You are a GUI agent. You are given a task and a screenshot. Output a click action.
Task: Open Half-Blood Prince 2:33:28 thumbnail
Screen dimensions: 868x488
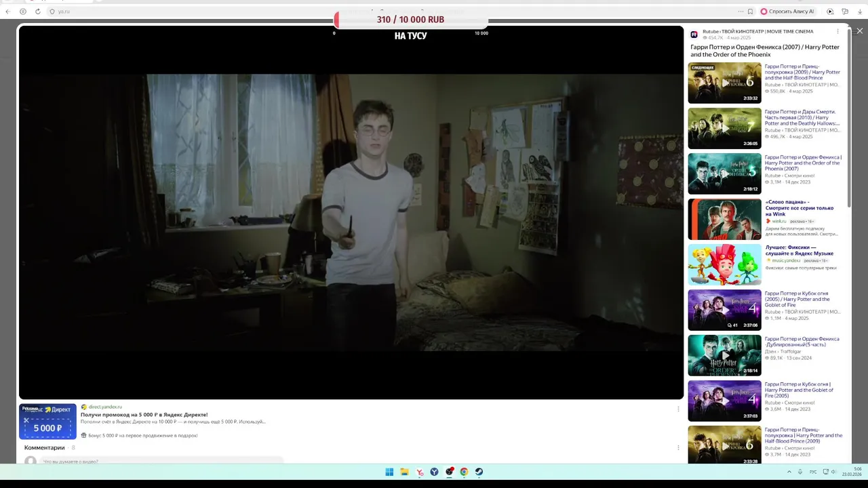[x=724, y=445]
